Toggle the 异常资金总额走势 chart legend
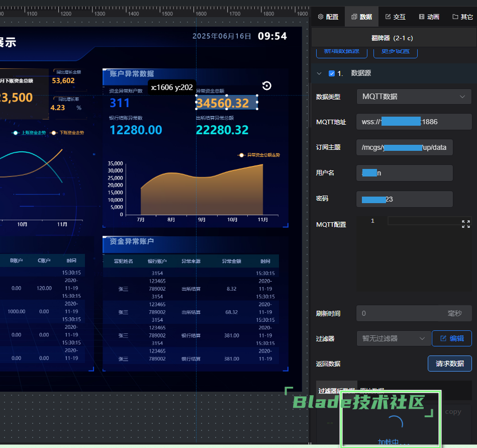Image resolution: width=477 pixels, height=448 pixels. click(x=259, y=155)
